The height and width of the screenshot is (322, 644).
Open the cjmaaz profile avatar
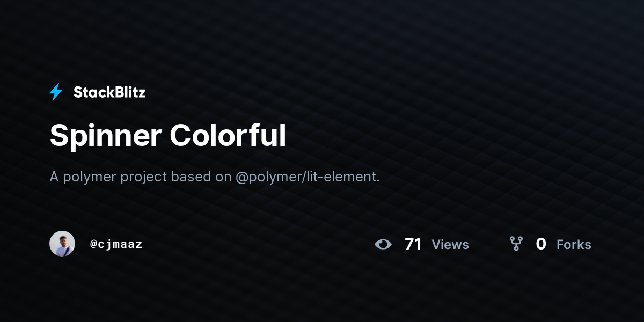click(x=62, y=244)
